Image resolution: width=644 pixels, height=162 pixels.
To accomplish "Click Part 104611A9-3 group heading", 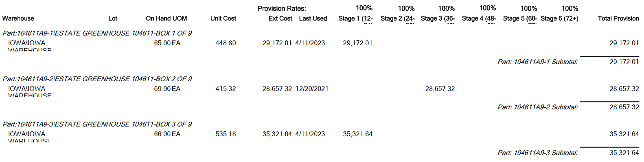I will tap(97, 124).
